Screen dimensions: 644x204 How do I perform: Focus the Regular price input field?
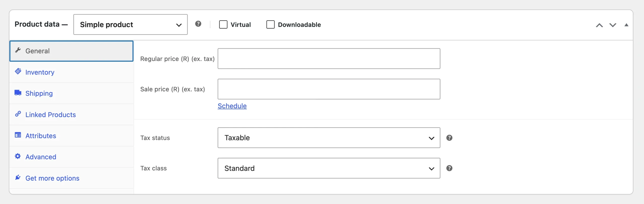(x=329, y=59)
